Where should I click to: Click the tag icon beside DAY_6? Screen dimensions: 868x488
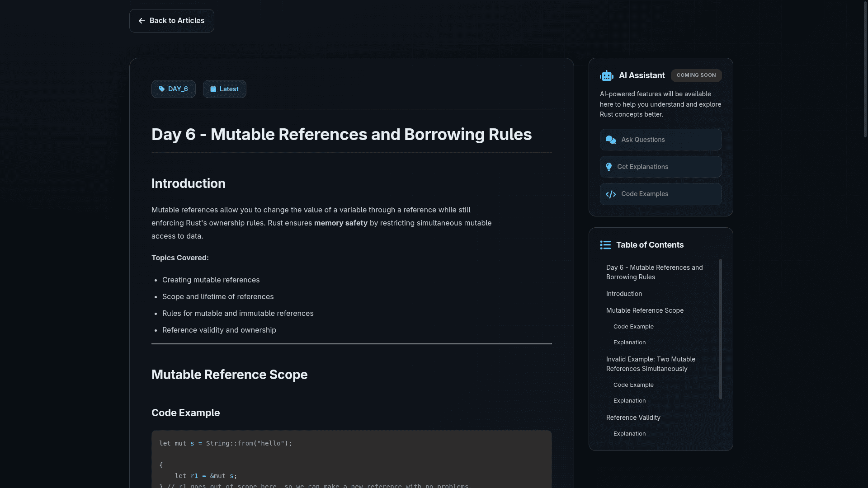coord(162,89)
